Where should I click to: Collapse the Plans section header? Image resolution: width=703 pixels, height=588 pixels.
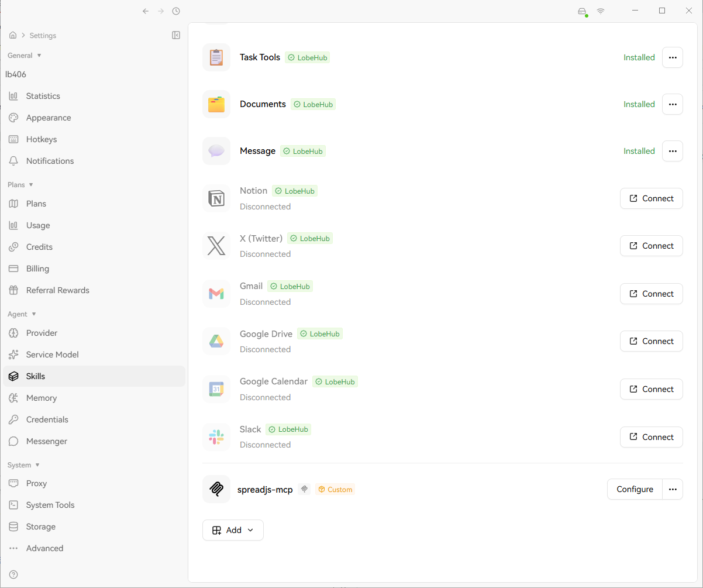pos(20,185)
